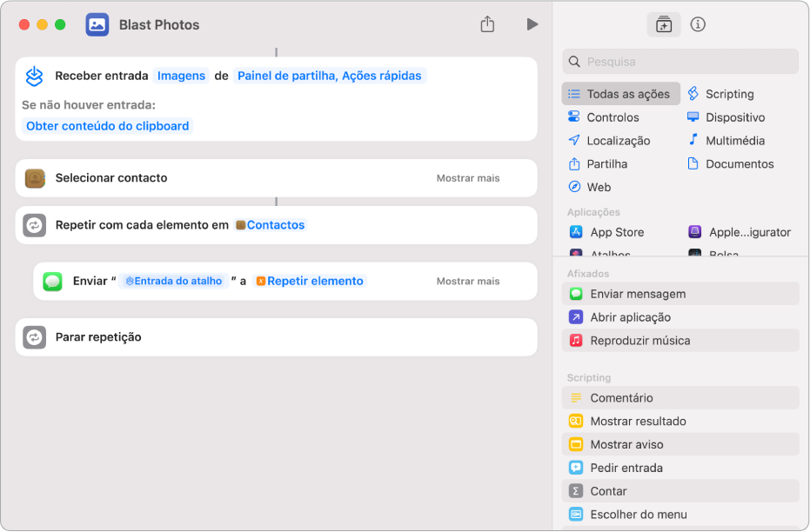Expand Mostrar mais on Selecionar contacto
Screen dimensions: 810x532
click(468, 178)
